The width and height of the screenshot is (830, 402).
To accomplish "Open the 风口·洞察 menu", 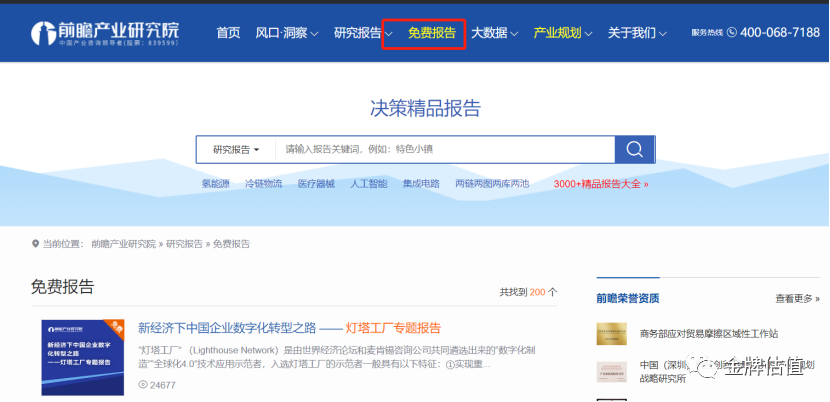I will [x=281, y=33].
